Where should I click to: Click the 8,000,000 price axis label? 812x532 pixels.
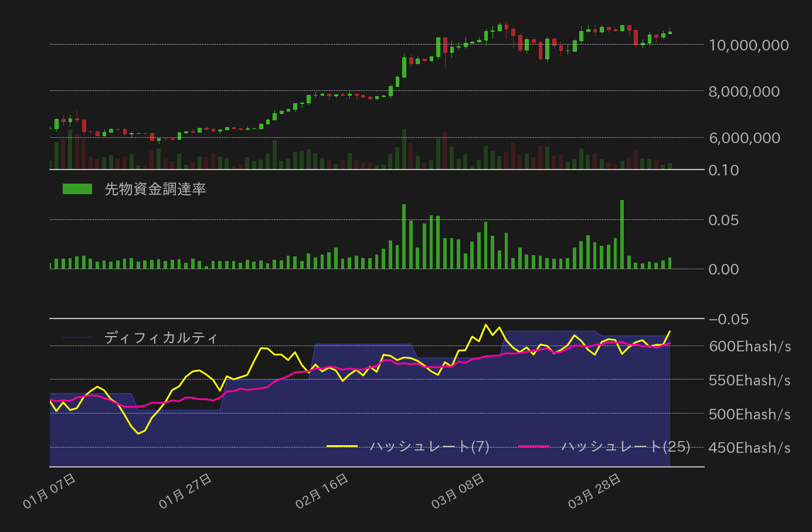(x=744, y=92)
